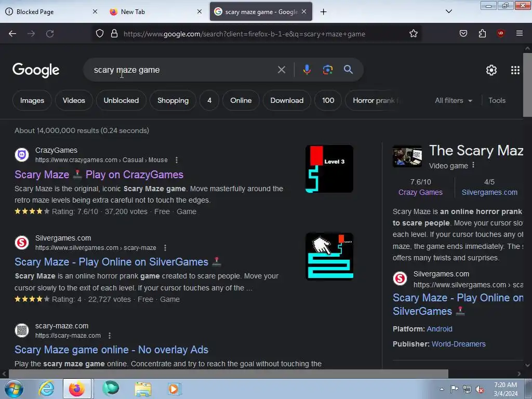This screenshot has height=399, width=532.
Task: Switch to the Blocked Page tab
Action: coord(47,12)
